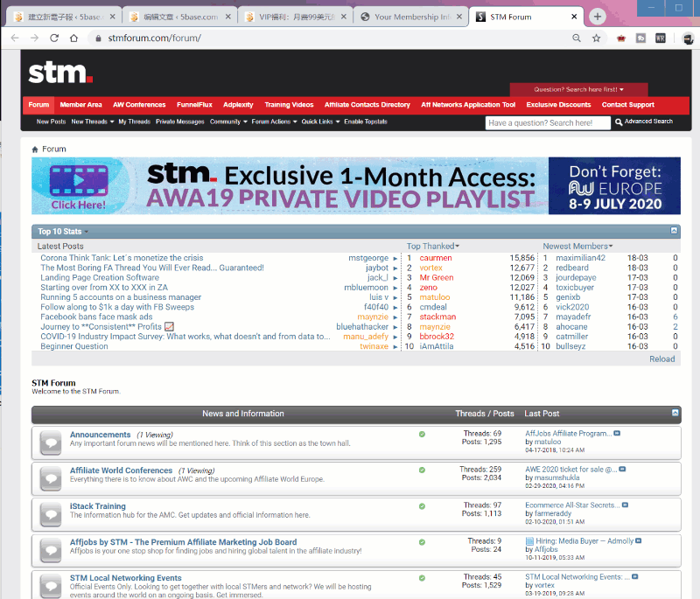The width and height of the screenshot is (700, 599).
Task: Open 'Corona Think Tank' latest post thread
Action: coord(122,258)
